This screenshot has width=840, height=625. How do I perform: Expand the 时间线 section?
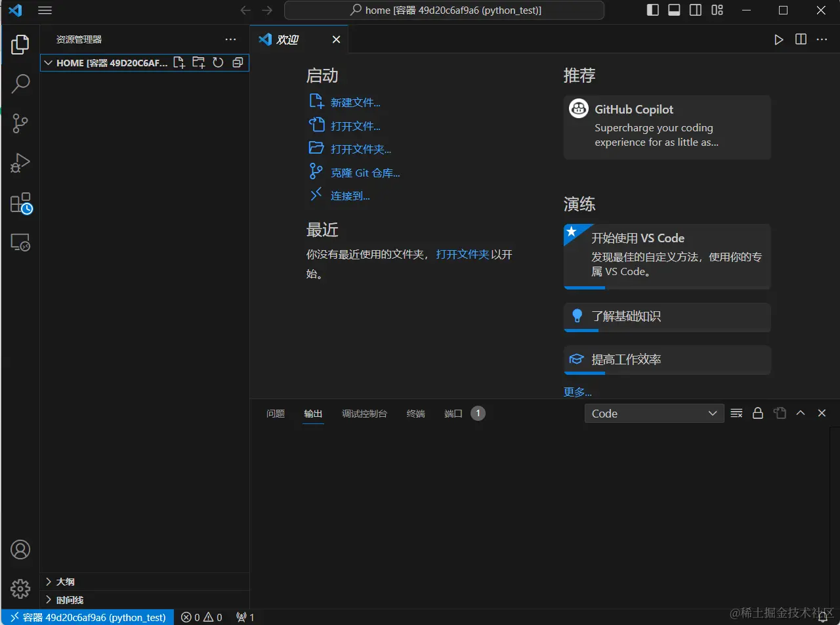(x=144, y=600)
